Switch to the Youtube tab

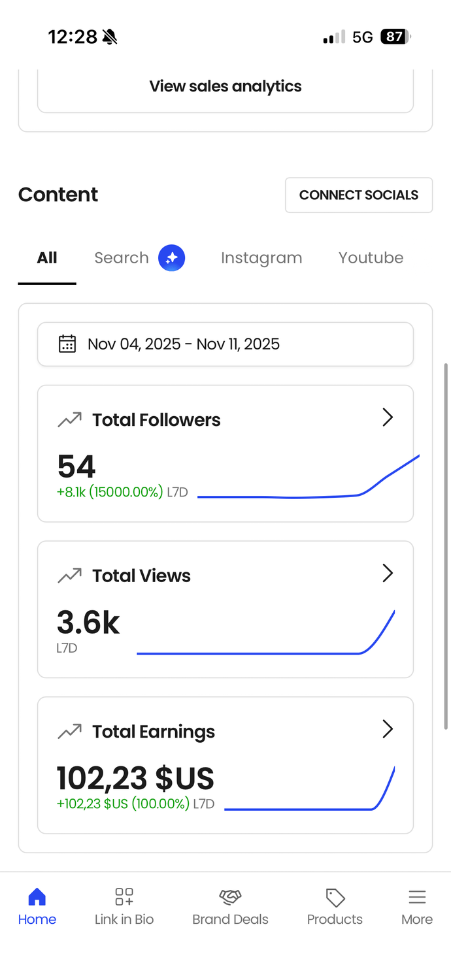(371, 258)
